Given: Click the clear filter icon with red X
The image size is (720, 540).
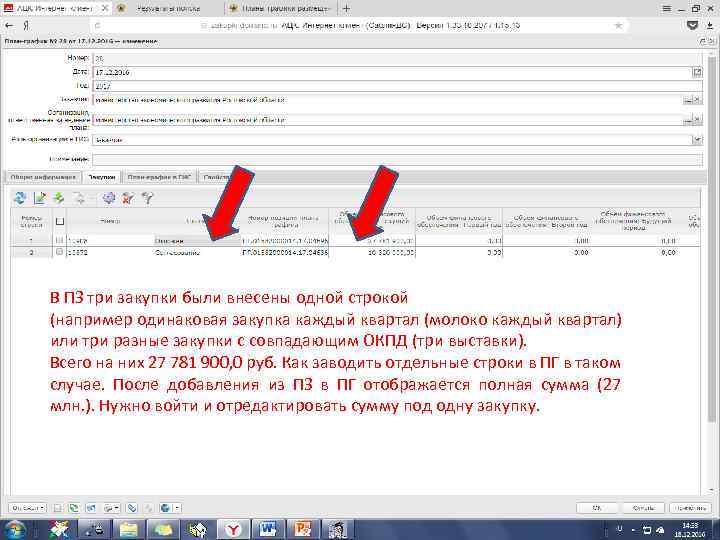Looking at the screenshot, I should click(x=128, y=198).
